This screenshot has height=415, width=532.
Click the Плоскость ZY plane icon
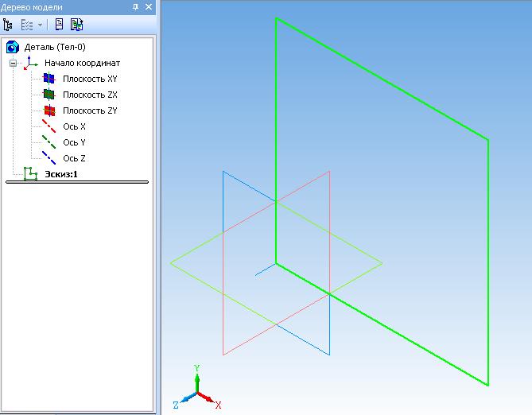point(49,111)
